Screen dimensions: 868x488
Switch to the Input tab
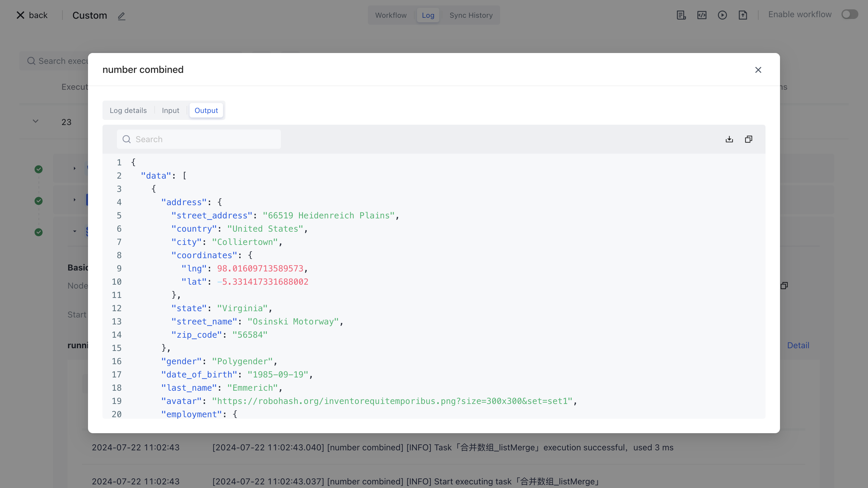point(170,111)
